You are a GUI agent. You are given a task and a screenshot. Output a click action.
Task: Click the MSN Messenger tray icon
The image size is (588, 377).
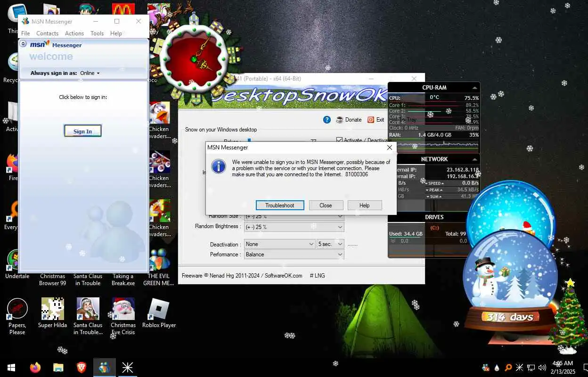pyautogui.click(x=486, y=368)
